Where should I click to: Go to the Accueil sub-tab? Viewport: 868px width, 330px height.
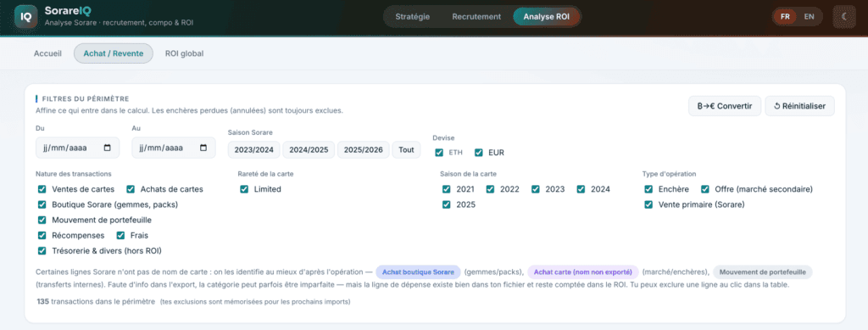point(47,53)
